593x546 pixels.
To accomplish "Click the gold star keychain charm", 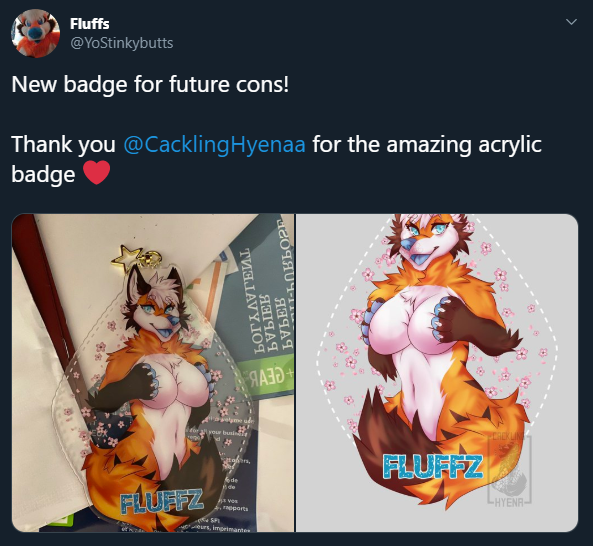I will click(125, 257).
